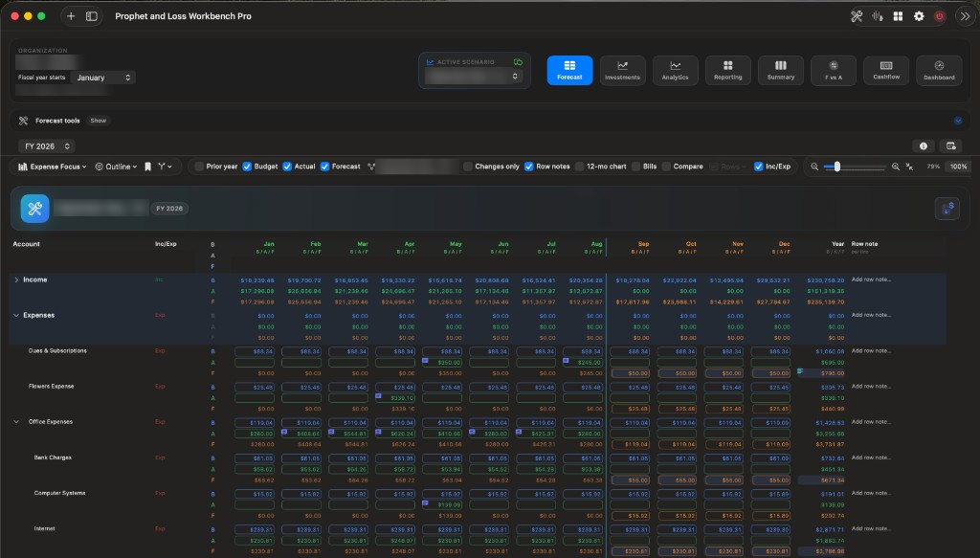Image resolution: width=980 pixels, height=558 pixels.
Task: Click Add row note for Flowers Expense
Action: pos(871,386)
